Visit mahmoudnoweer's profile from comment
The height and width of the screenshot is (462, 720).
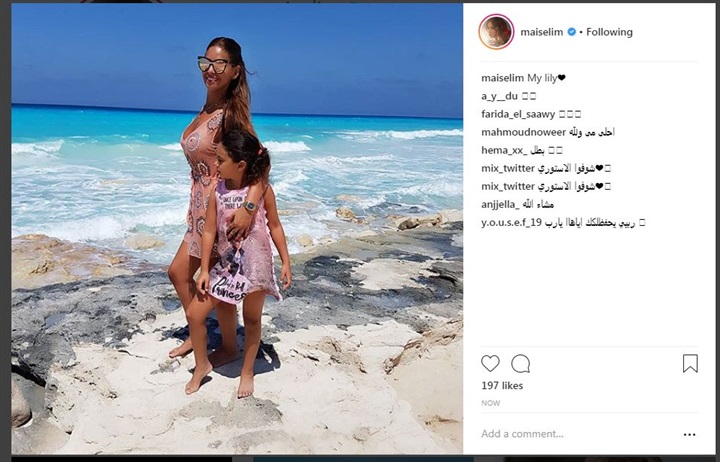(x=523, y=132)
